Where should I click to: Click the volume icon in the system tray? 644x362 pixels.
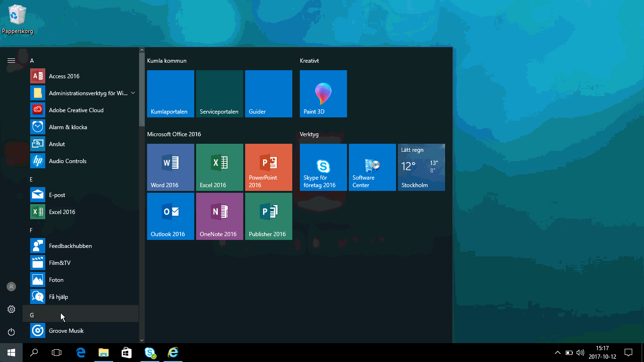580,353
